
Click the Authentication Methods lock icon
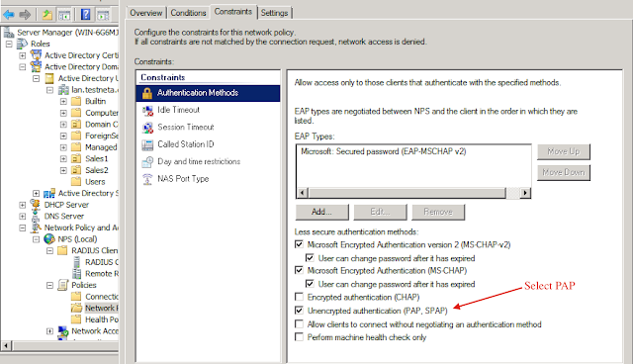(147, 93)
